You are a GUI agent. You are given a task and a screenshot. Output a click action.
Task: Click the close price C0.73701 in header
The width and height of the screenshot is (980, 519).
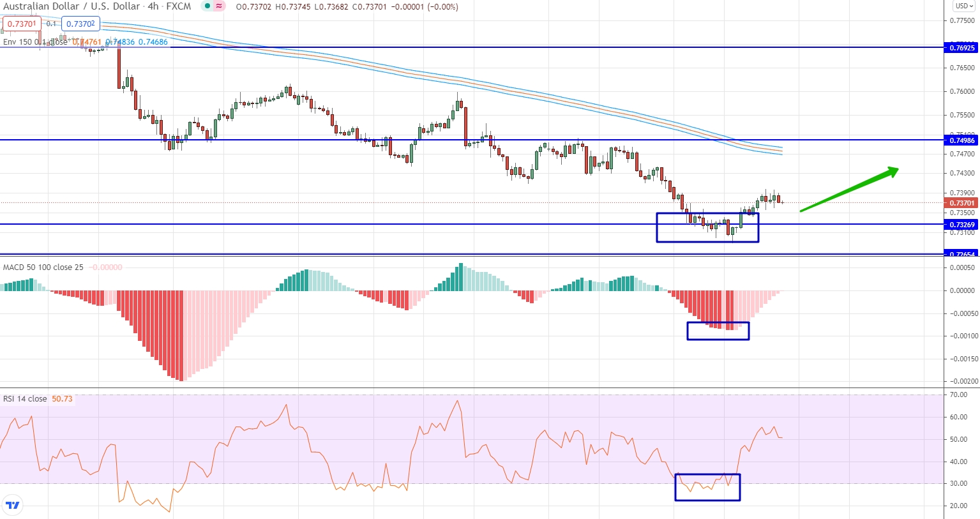coord(369,7)
